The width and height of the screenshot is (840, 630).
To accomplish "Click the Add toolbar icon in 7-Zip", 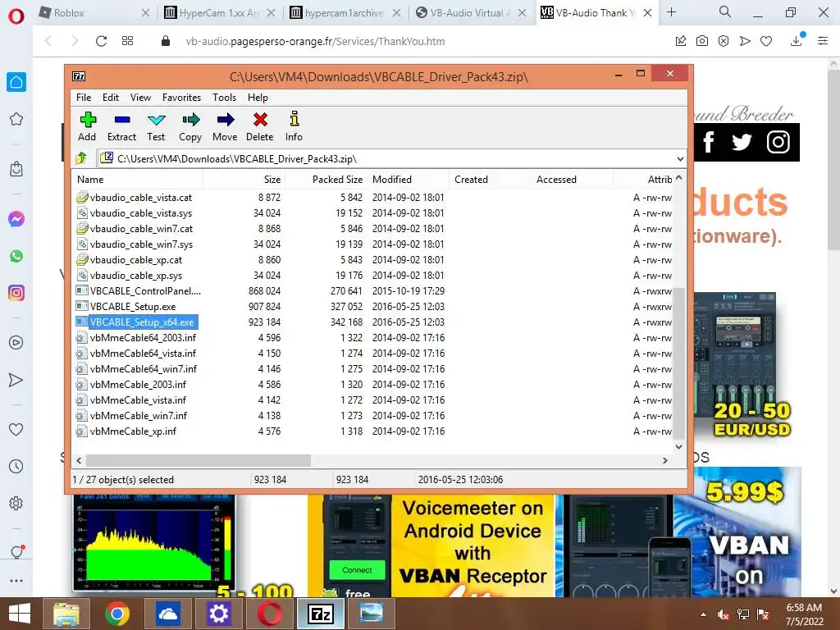I will click(87, 126).
